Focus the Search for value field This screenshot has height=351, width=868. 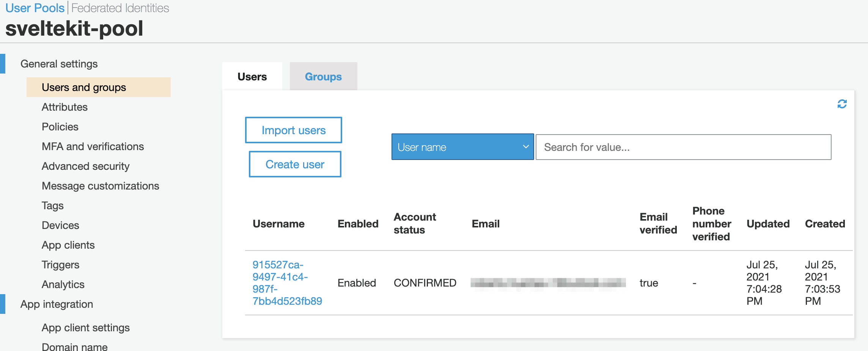[x=683, y=147]
